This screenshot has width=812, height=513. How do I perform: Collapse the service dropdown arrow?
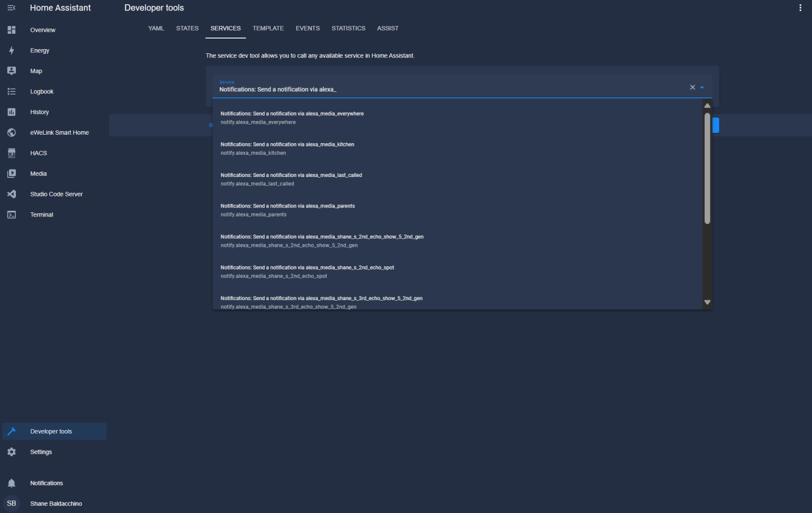702,87
